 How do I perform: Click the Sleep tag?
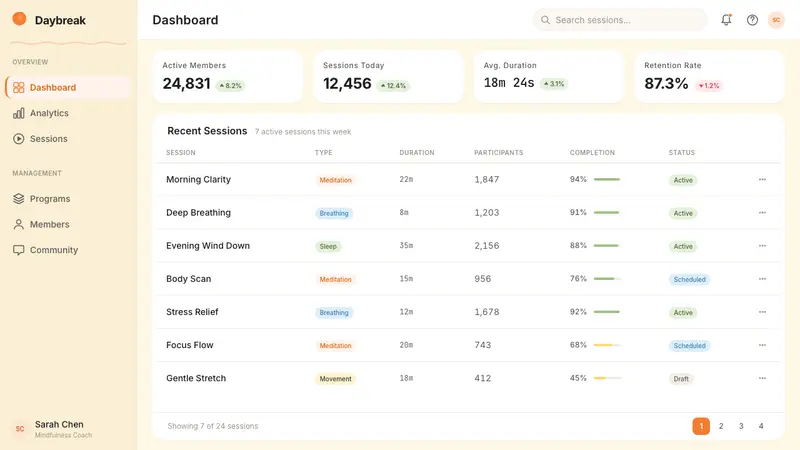point(328,246)
